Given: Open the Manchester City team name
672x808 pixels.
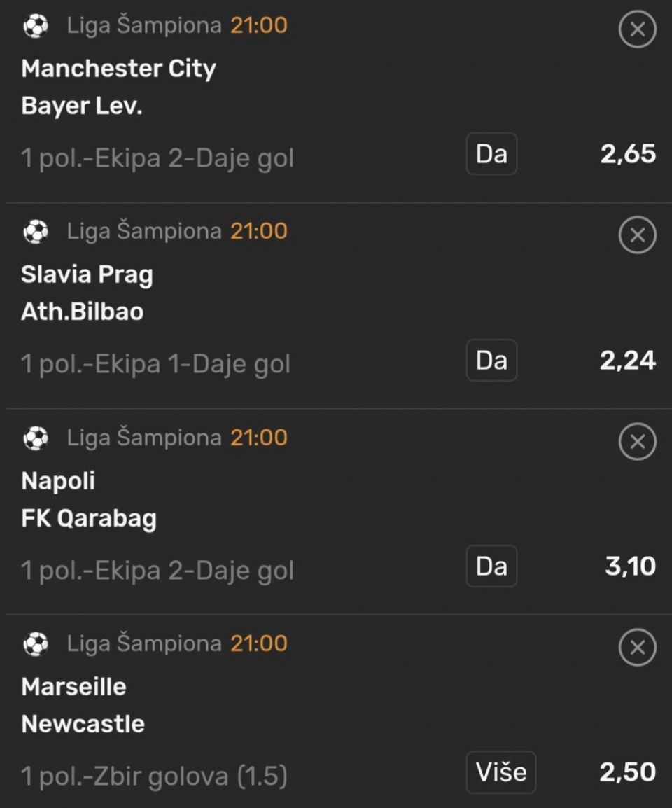Looking at the screenshot, I should (x=119, y=69).
